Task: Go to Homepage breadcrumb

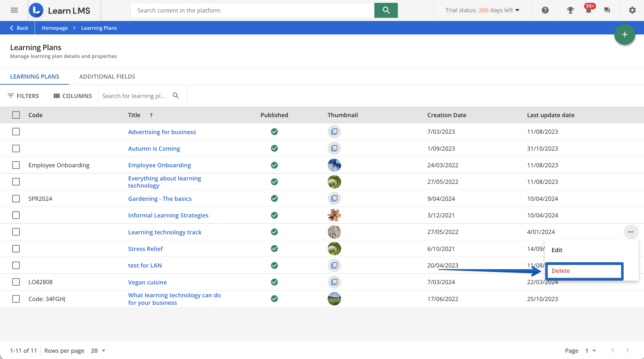Action: tap(55, 28)
